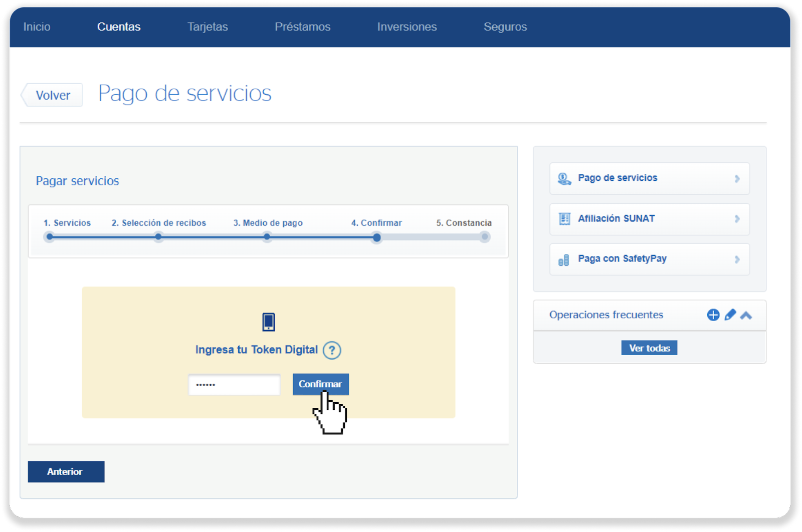Open Afiliación SUNAT chevron arrow

[737, 219]
